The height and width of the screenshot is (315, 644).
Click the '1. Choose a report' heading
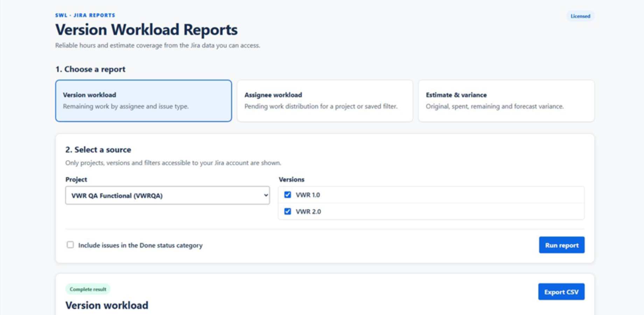point(90,69)
